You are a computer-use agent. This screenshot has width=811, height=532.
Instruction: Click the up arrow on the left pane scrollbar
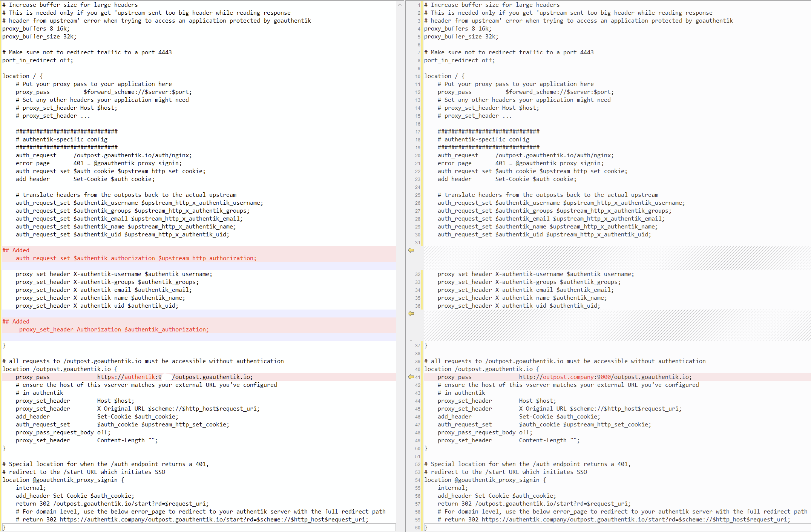click(400, 5)
